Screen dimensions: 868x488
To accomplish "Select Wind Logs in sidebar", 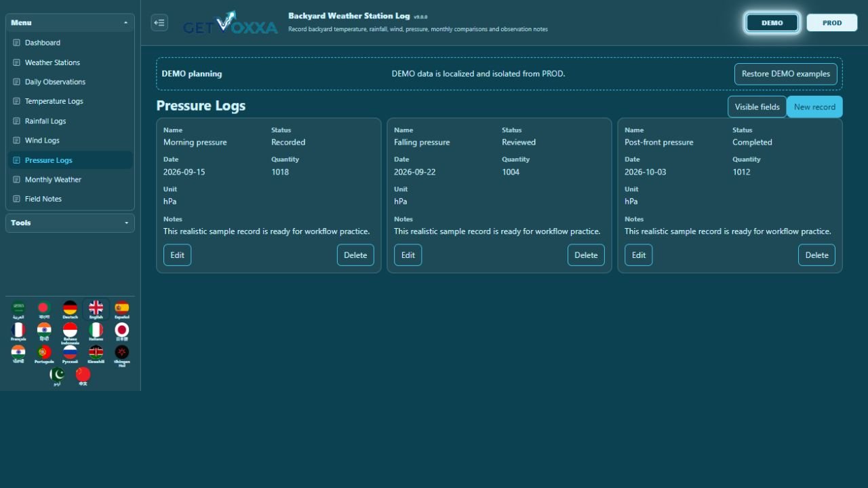I will (70, 140).
